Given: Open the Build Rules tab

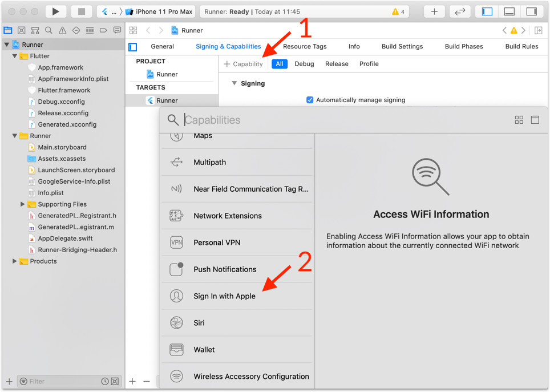Looking at the screenshot, I should pyautogui.click(x=521, y=46).
